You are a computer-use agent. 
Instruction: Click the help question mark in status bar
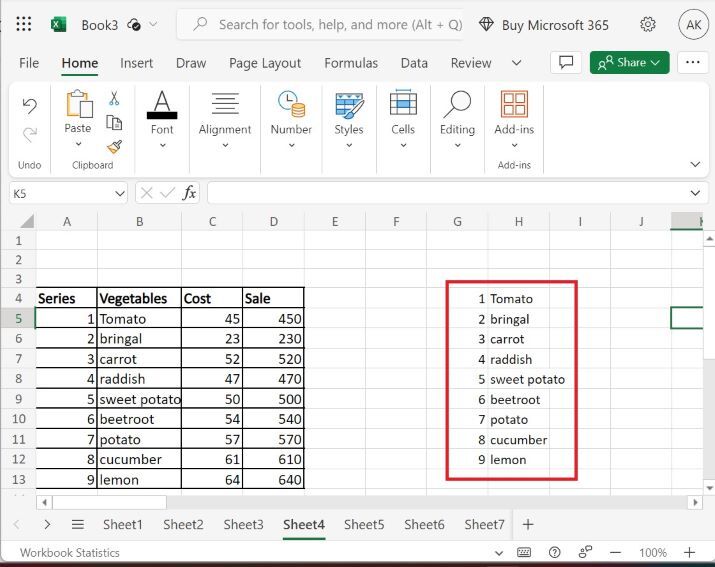(x=554, y=552)
